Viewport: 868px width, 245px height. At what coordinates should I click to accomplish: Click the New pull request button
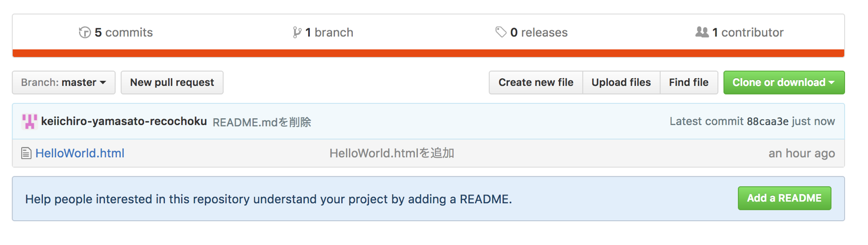point(172,83)
